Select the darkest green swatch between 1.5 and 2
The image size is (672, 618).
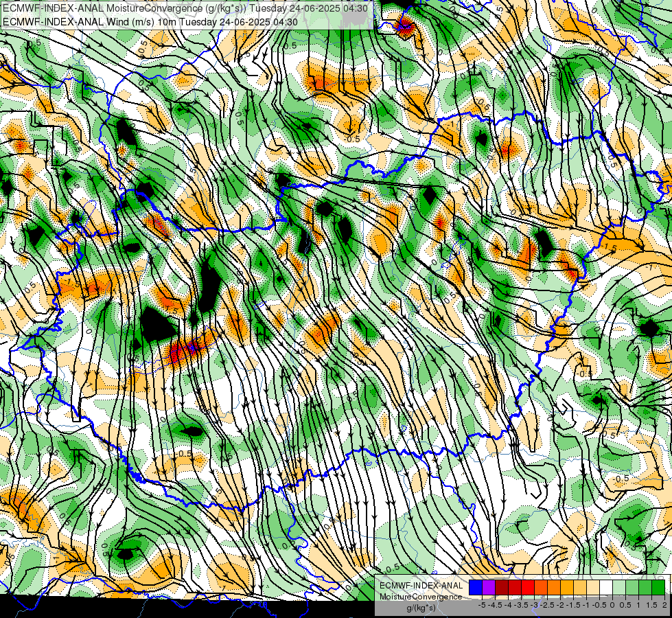658,588
